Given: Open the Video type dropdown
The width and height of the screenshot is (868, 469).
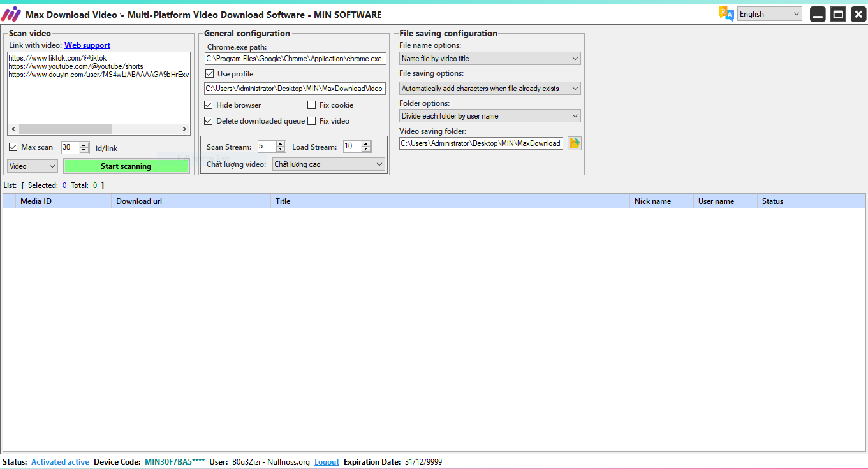Looking at the screenshot, I should pos(33,166).
